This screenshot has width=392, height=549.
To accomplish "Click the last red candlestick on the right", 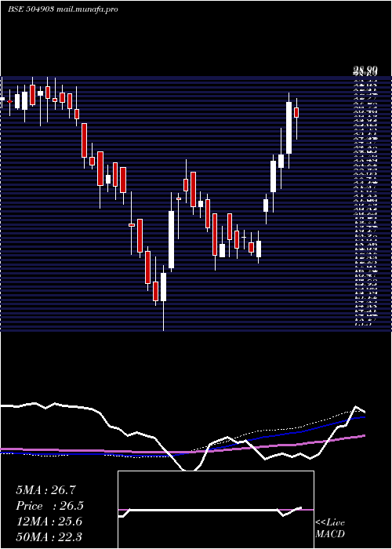I will (296, 112).
